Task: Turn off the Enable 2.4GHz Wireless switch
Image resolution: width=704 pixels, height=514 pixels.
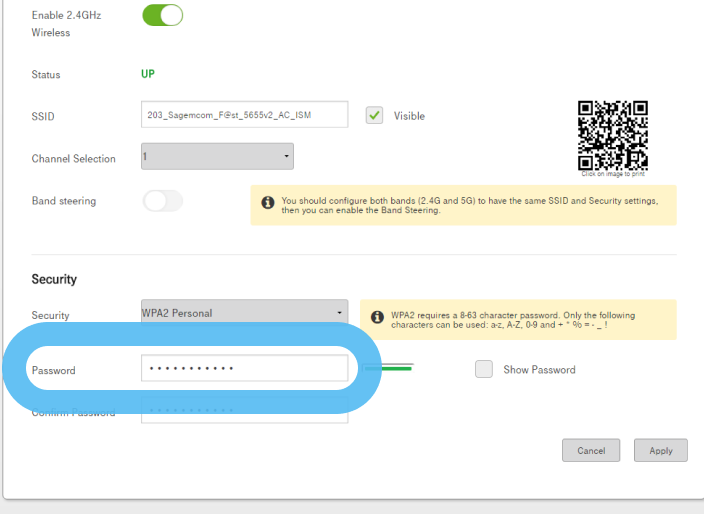Action: click(163, 15)
